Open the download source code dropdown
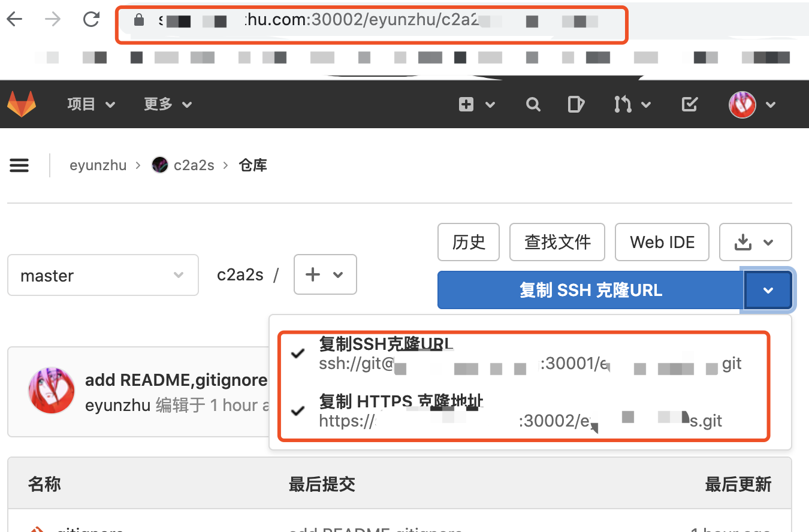This screenshot has height=532, width=809. point(756,242)
